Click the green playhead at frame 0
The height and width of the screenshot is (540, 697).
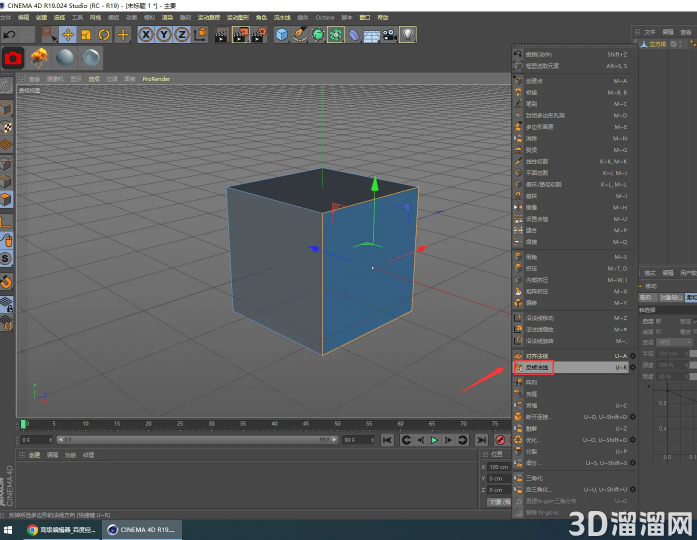click(23, 424)
